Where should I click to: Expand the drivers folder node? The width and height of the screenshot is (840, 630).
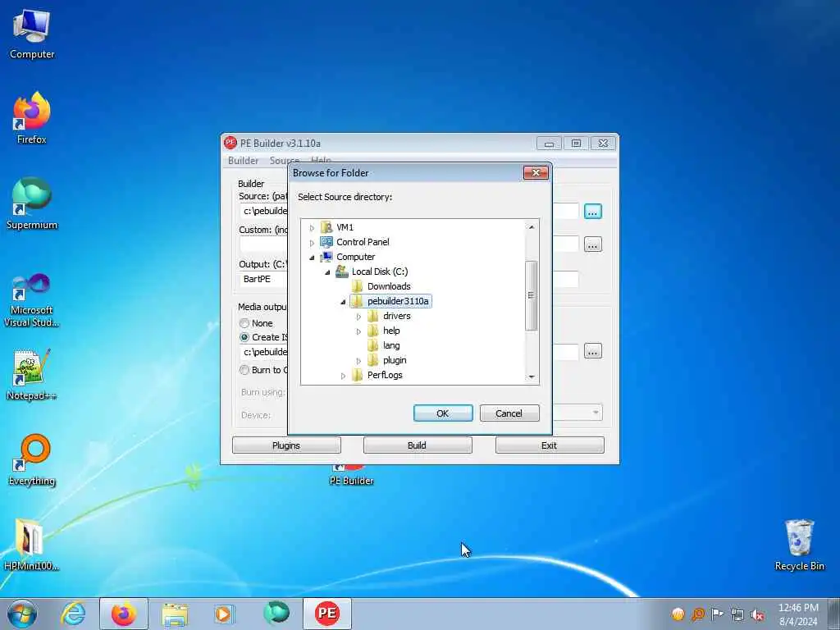pyautogui.click(x=358, y=317)
